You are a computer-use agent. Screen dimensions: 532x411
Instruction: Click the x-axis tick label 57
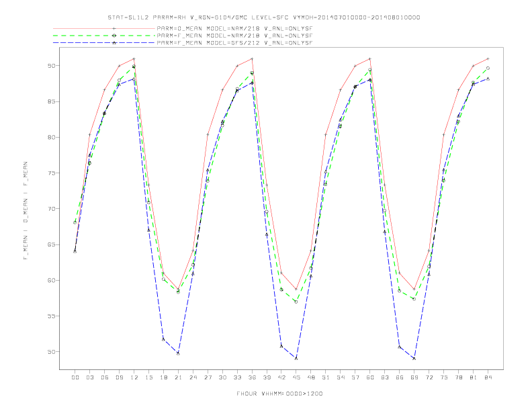[x=355, y=377]
